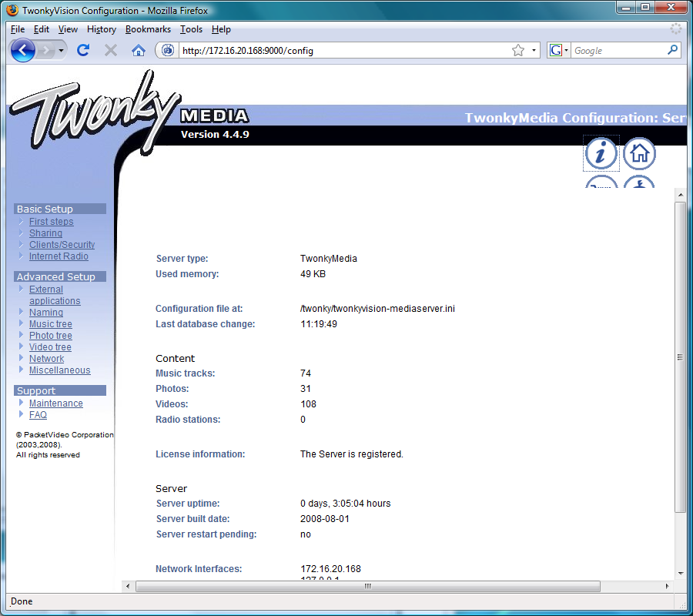Open the Edit menu
693x616 pixels.
pyautogui.click(x=41, y=29)
